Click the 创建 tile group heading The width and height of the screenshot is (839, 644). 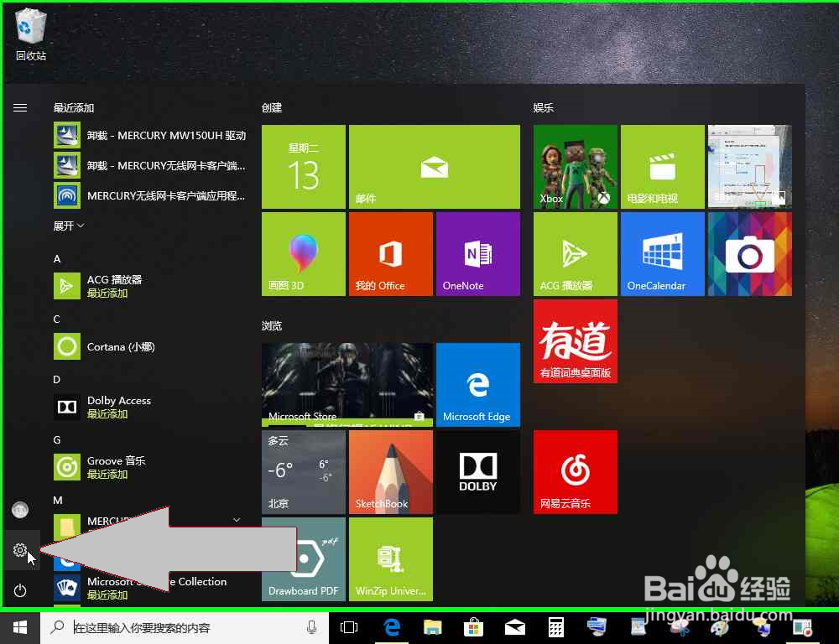pyautogui.click(x=272, y=107)
